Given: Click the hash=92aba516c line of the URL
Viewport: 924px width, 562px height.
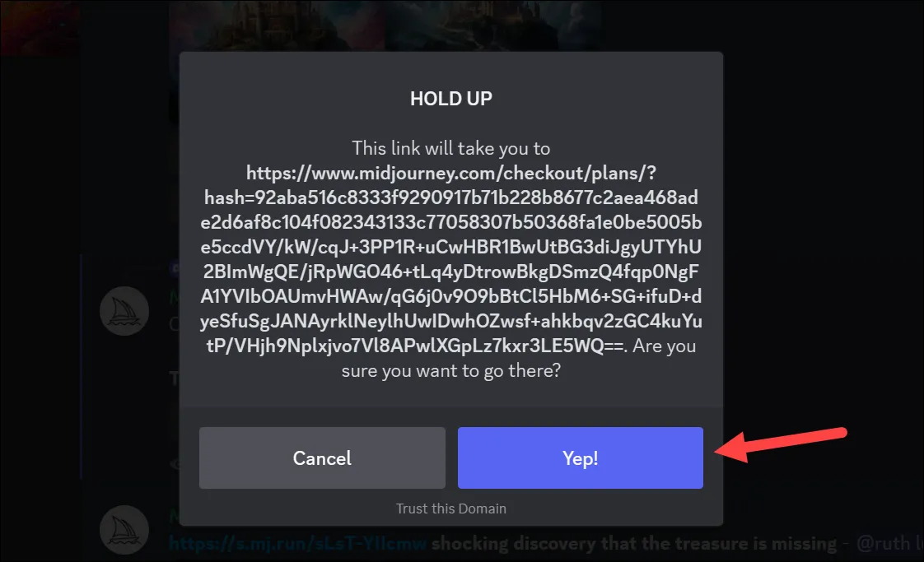Looking at the screenshot, I should point(450,197).
